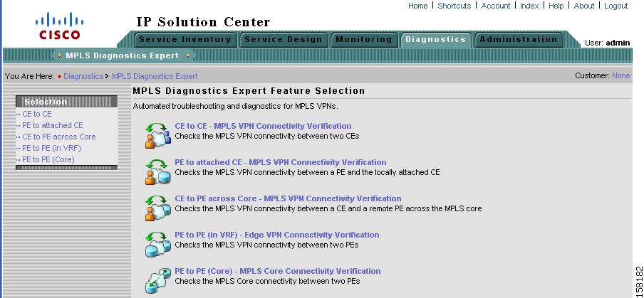This screenshot has height=298, width=644.
Task: Click the MPLS Diagnostics Expert breadcrumb link
Action: point(155,76)
